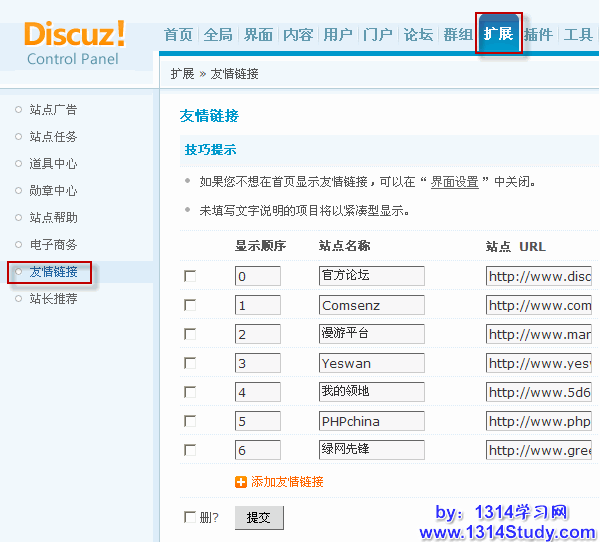This screenshot has height=542, width=600.
Task: Open the 扩展 tab
Action: (x=498, y=35)
